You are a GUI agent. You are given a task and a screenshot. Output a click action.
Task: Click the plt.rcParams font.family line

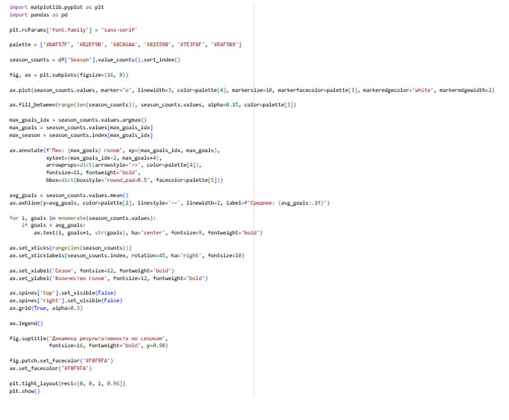74,30
